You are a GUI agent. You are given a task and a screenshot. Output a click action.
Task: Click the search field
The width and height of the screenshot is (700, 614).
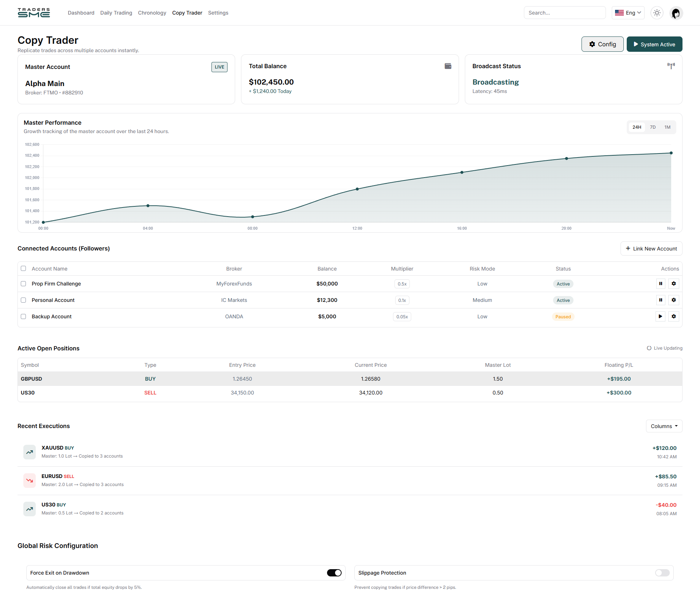point(565,12)
